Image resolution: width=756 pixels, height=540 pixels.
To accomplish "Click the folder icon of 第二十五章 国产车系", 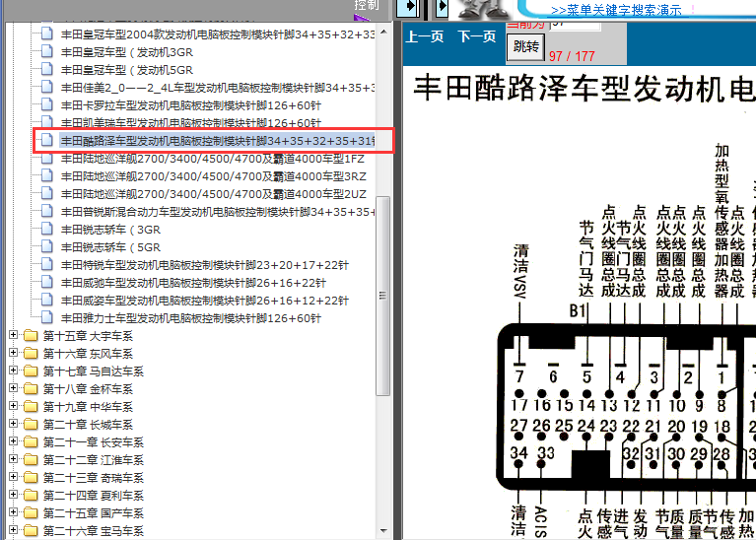I will (31, 512).
